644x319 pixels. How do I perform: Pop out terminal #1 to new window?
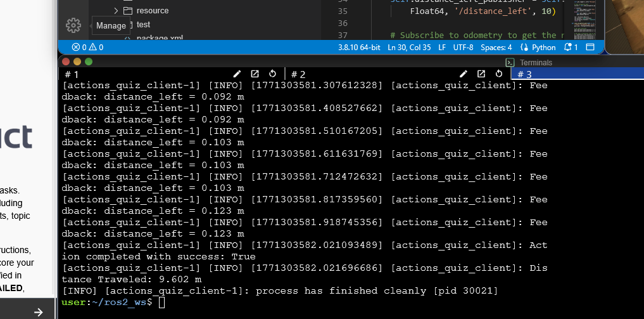[255, 74]
